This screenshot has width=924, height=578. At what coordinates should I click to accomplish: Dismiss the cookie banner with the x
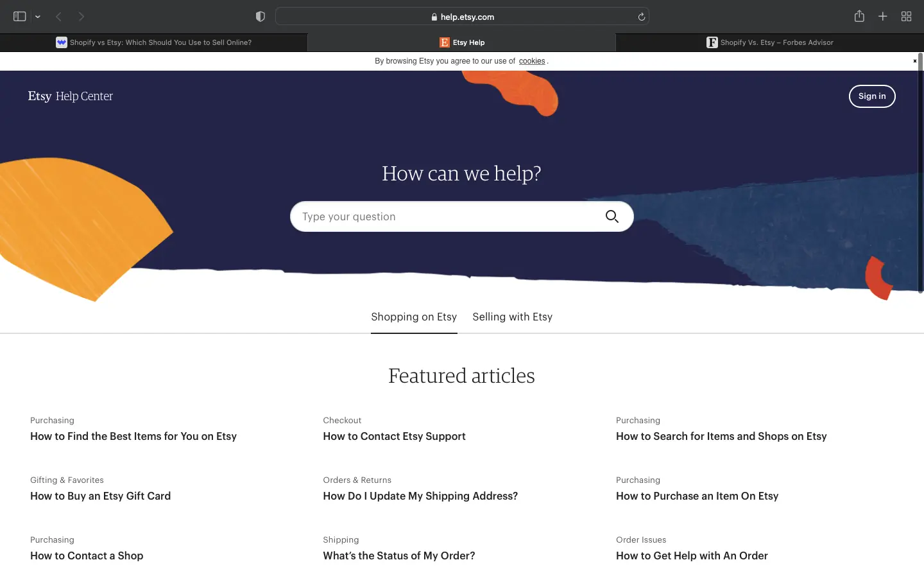914,61
